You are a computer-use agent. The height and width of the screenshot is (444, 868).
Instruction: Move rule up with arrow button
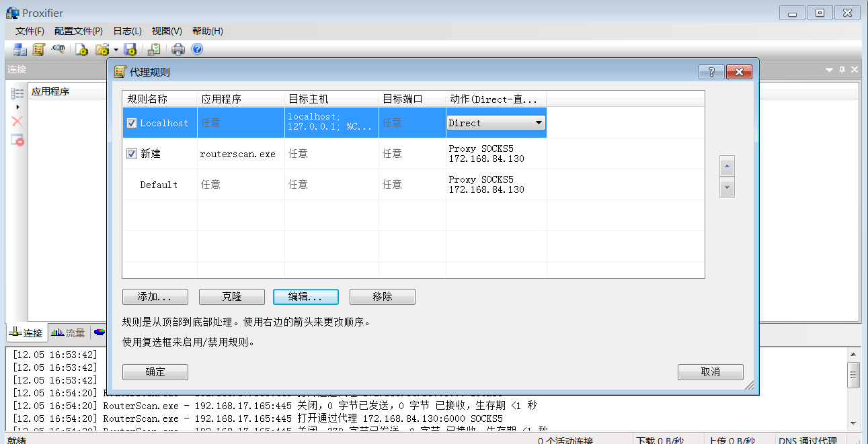727,166
